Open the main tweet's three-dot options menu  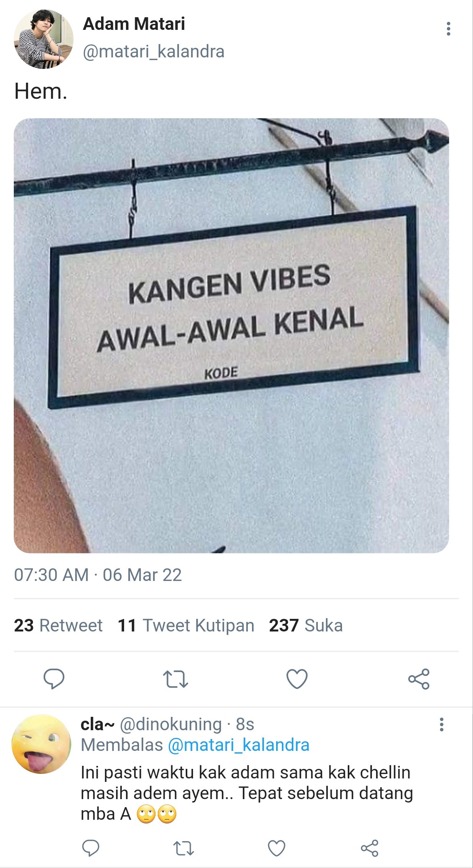tap(448, 29)
